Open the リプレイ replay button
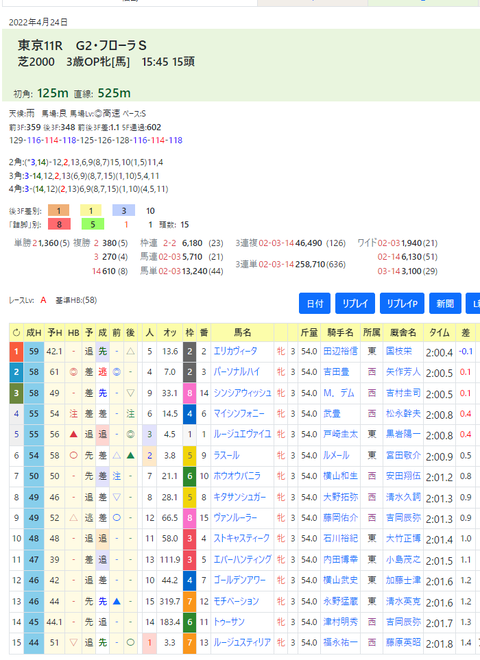The height and width of the screenshot is (660, 480). [x=355, y=303]
